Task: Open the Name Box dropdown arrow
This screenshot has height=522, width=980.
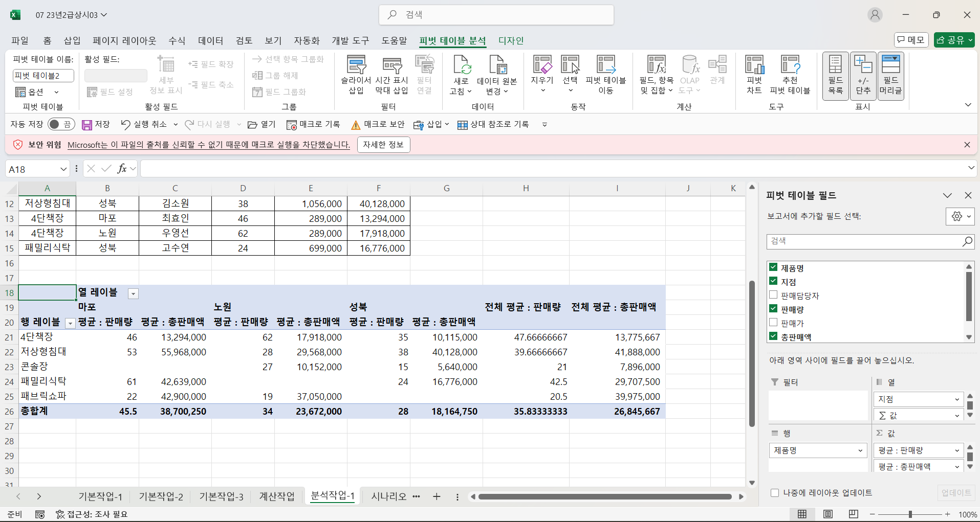Action: coord(63,169)
